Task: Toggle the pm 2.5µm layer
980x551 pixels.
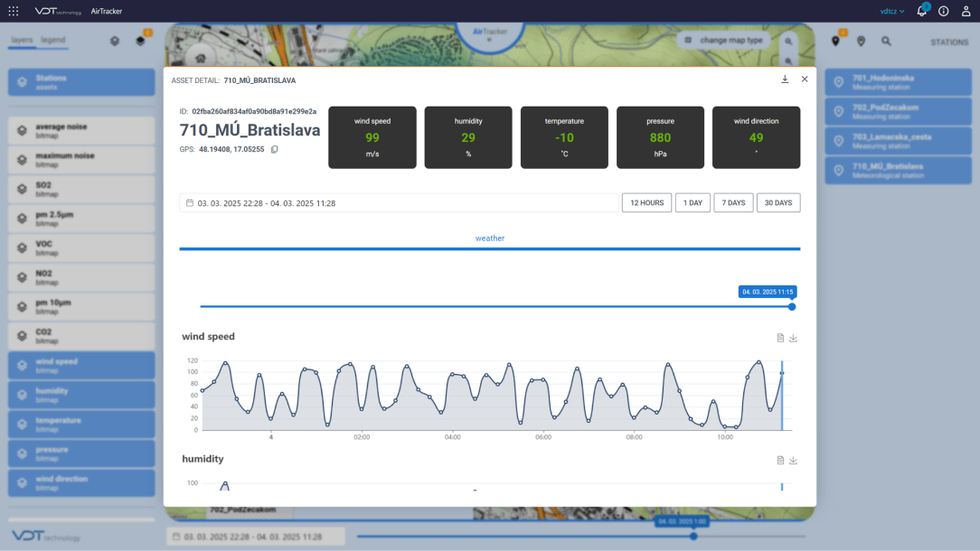Action: pyautogui.click(x=81, y=219)
